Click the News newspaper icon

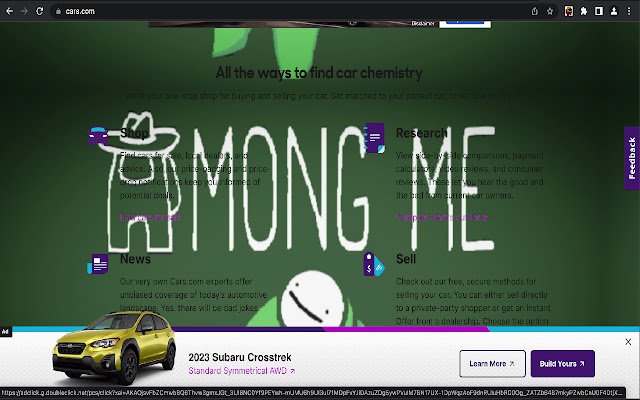98,264
